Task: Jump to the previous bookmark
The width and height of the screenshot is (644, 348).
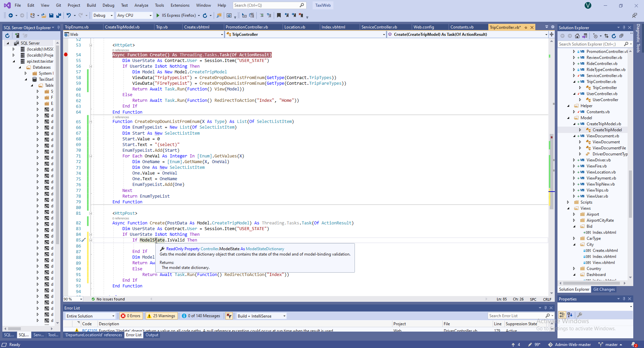Action: click(286, 15)
